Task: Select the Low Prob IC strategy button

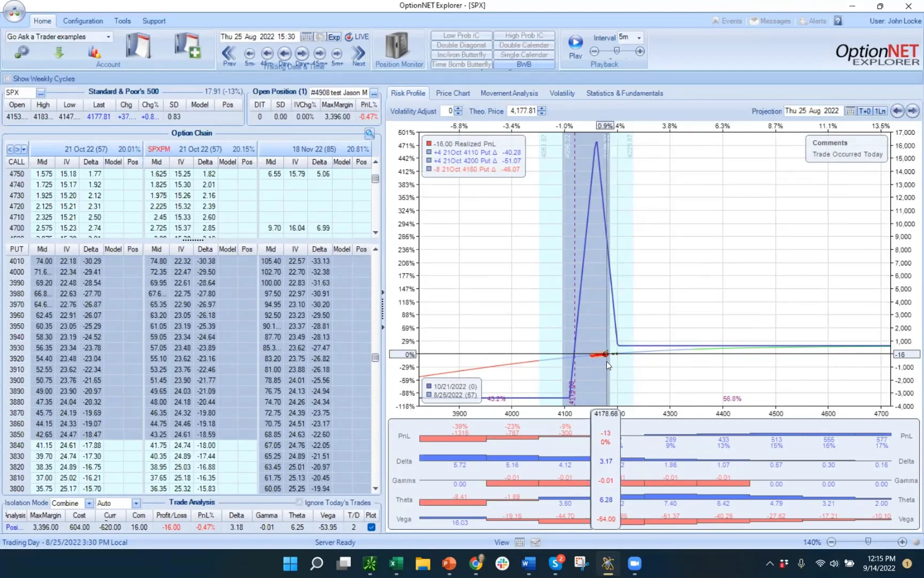Action: [461, 35]
